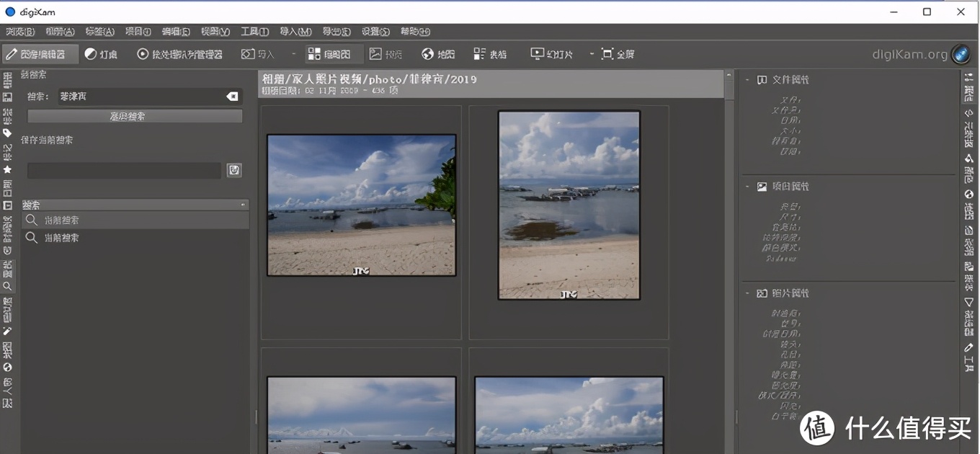Open the Import button dropdown arrow
Screen dimensions: 980x454
(x=293, y=54)
